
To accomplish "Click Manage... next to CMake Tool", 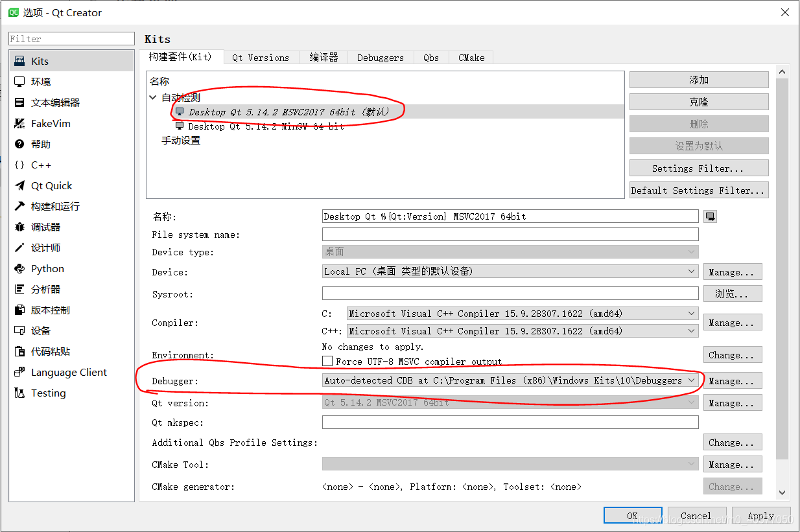I will point(733,464).
